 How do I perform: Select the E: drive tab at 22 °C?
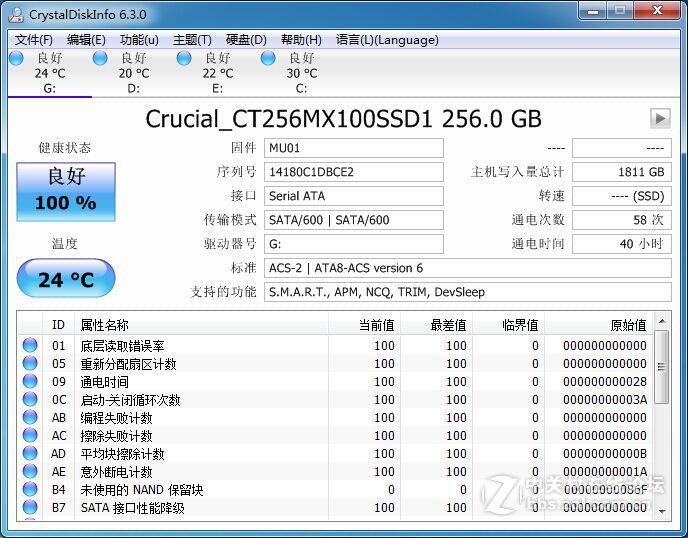(x=217, y=73)
